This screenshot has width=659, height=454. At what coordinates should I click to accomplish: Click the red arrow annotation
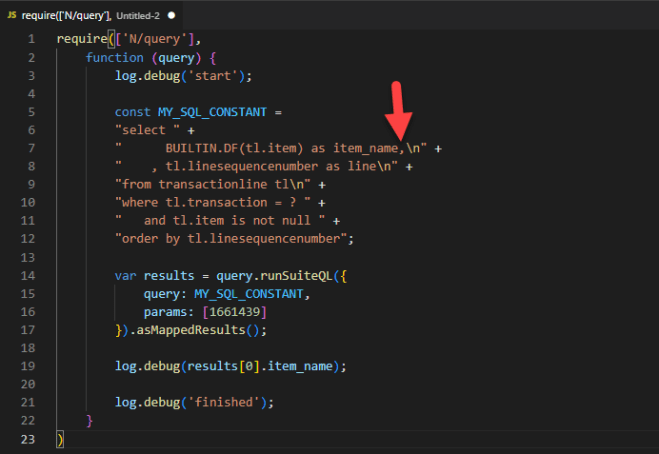(398, 108)
